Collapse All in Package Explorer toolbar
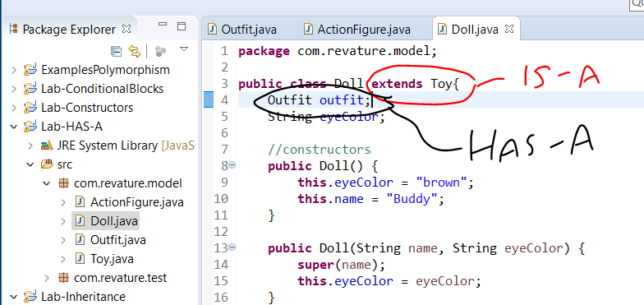Screen dimensions: 644x305 [x=117, y=51]
